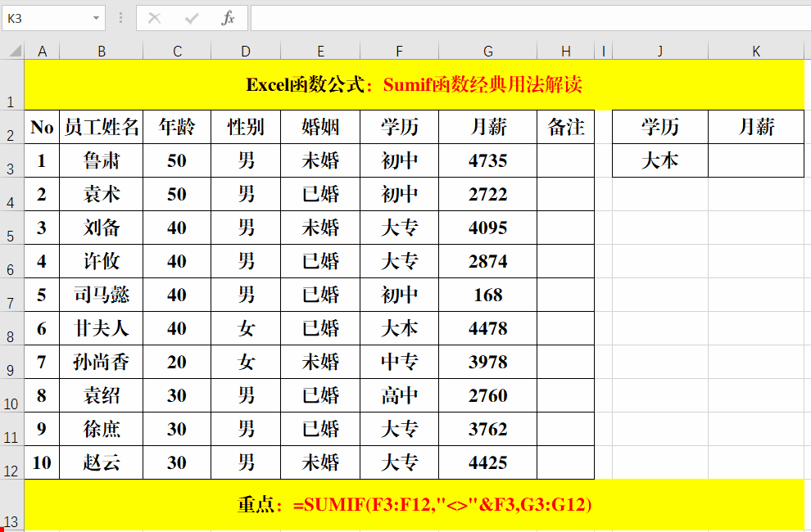Click the salary cell 4425

[487, 462]
